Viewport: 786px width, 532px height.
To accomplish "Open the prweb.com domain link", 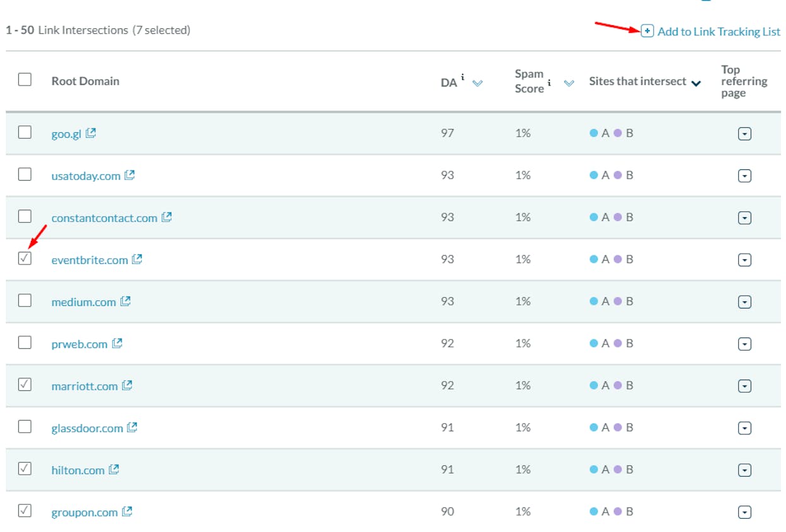I will (79, 344).
